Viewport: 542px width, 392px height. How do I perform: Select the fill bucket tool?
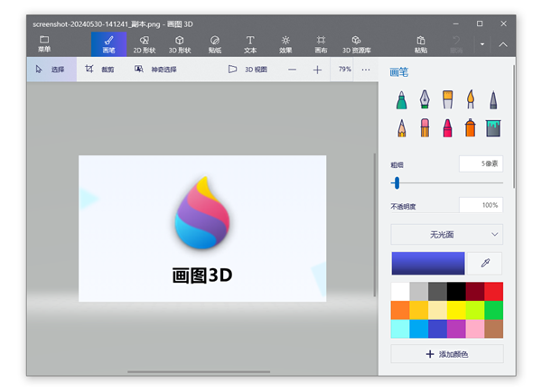[x=493, y=128]
